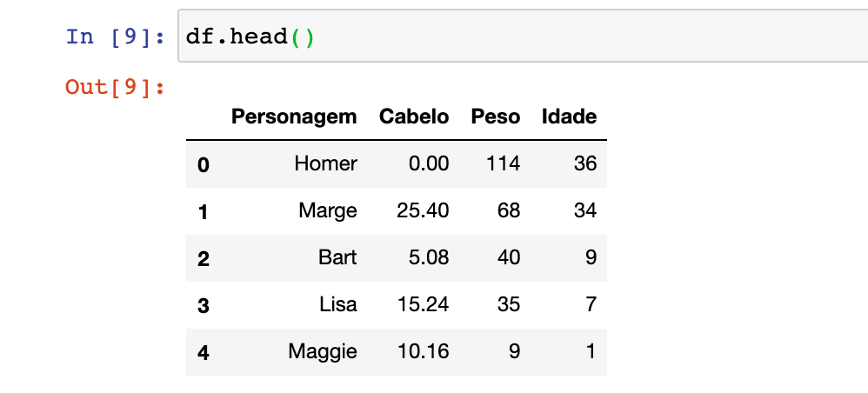Click the Cabelo value 25.40

[x=422, y=210]
